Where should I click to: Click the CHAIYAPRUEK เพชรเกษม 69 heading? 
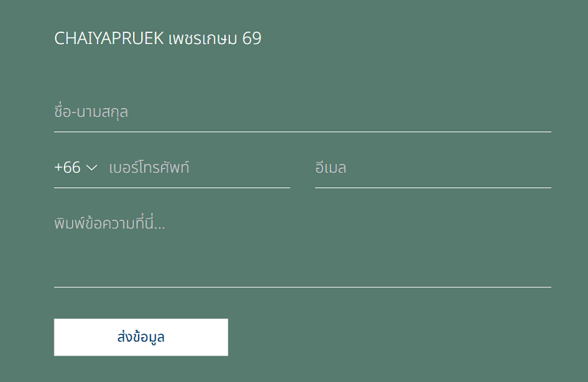click(x=157, y=38)
